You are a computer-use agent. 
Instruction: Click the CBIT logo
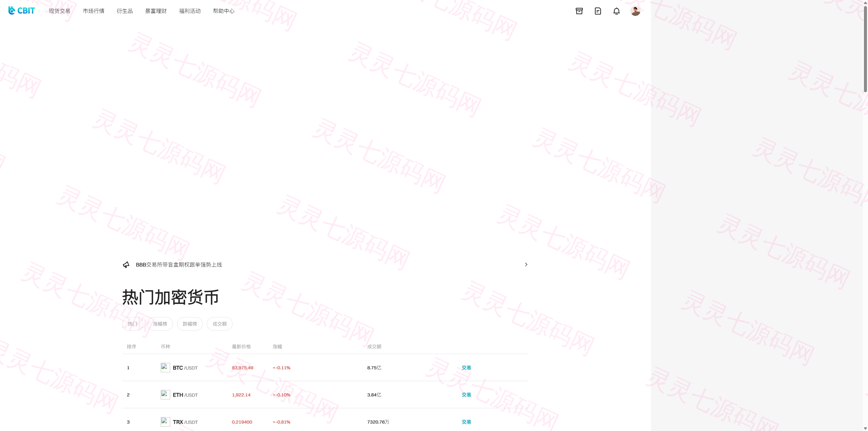(x=21, y=11)
